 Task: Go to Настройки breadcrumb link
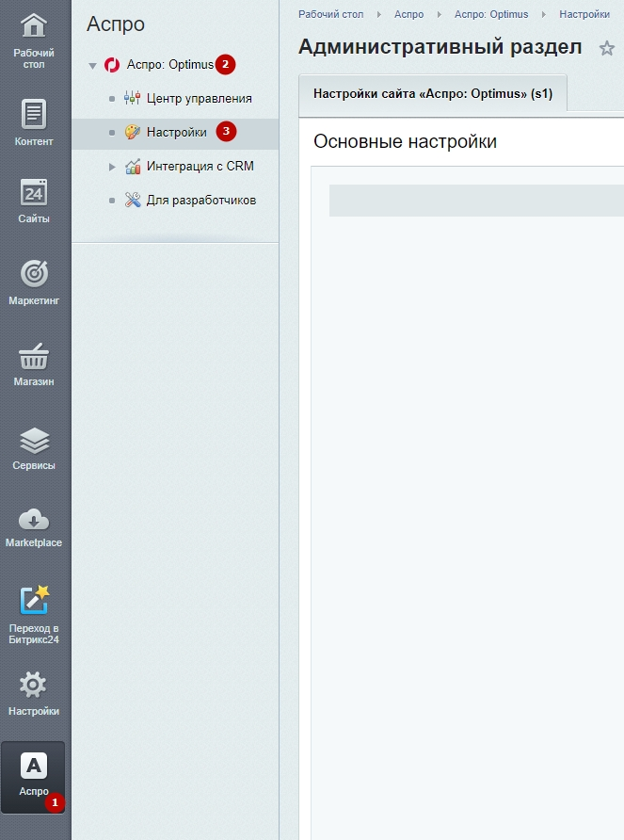584,14
